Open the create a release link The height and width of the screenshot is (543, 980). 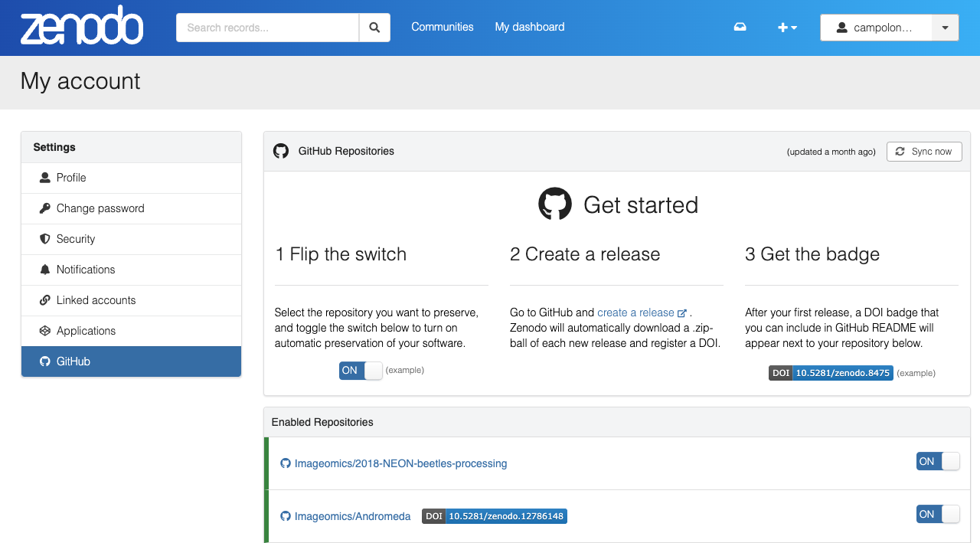click(x=642, y=312)
